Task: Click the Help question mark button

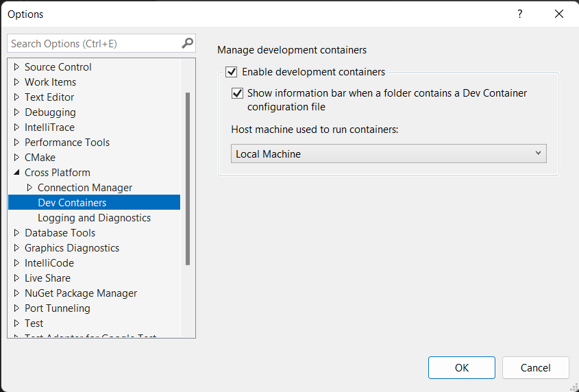Action: [x=520, y=14]
